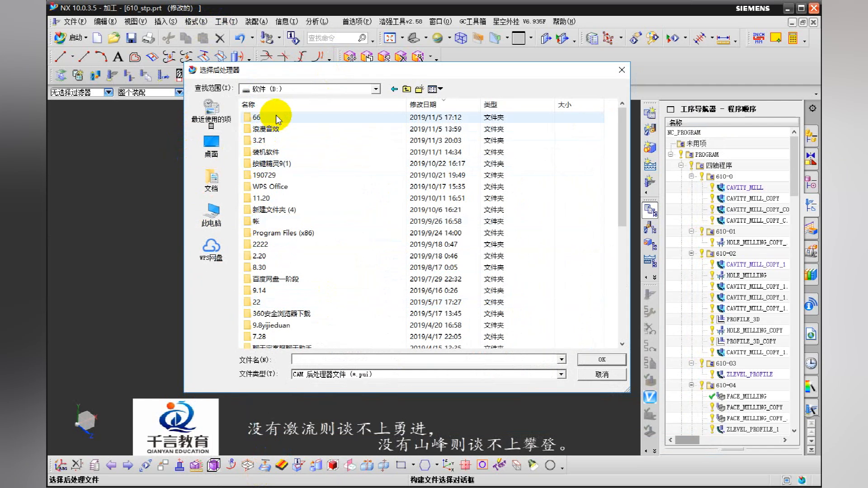Click the Save icon in toolbar
This screenshot has width=868, height=488.
pyautogui.click(x=131, y=38)
